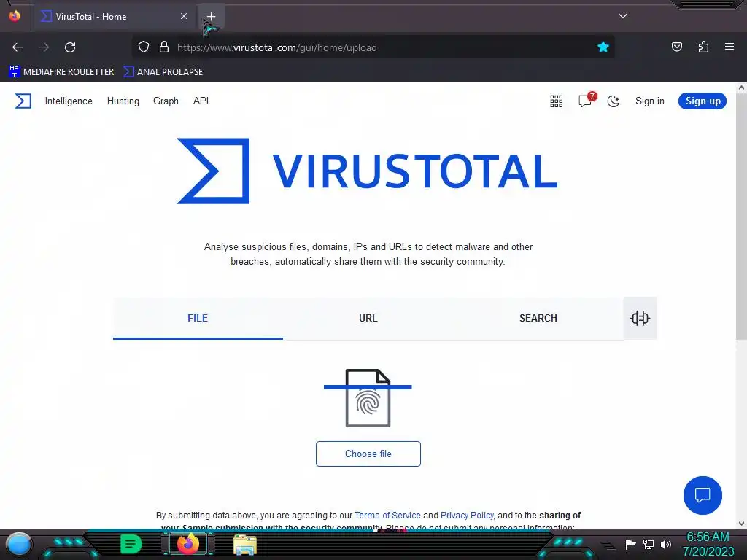Click the fingerprint file upload icon

pyautogui.click(x=368, y=397)
